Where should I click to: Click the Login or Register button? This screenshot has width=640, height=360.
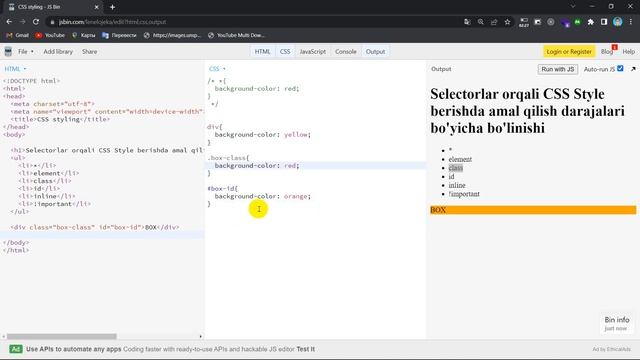click(569, 51)
